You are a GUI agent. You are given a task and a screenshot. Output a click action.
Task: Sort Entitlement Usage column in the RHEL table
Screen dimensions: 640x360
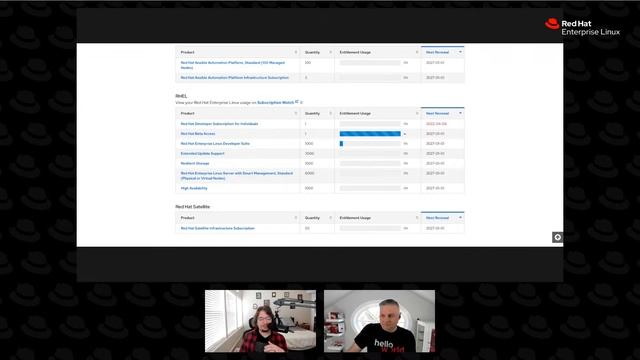coord(417,113)
